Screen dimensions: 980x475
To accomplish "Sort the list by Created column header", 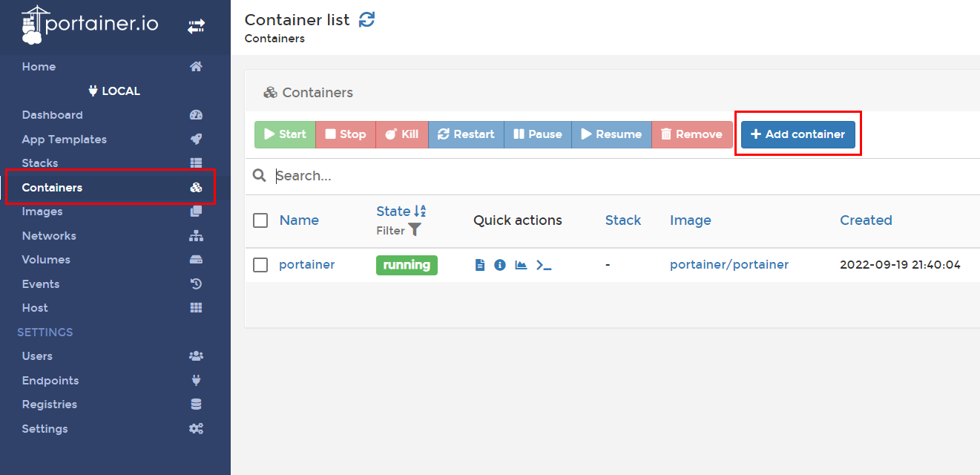I will coord(866,220).
